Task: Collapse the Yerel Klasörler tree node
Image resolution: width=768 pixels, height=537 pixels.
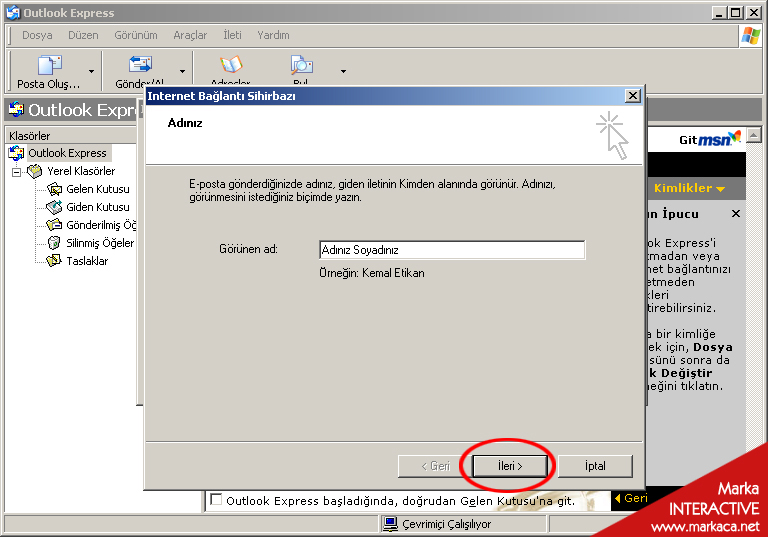Action: click(17, 172)
